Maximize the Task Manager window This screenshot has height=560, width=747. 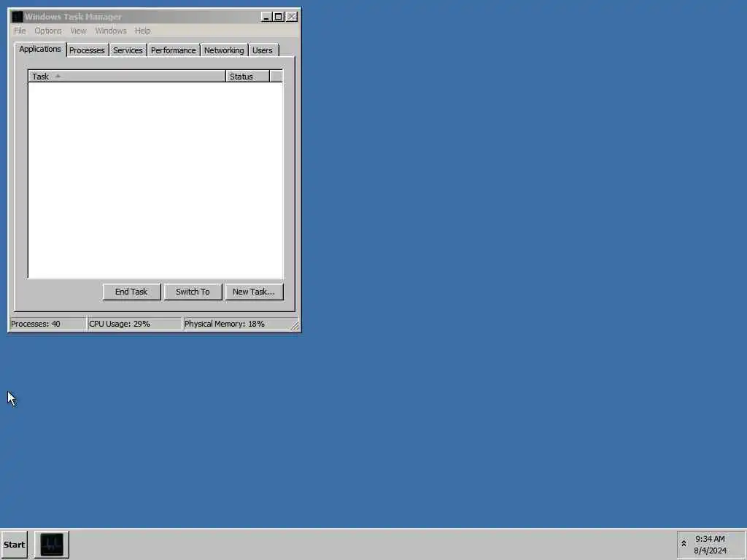click(278, 17)
